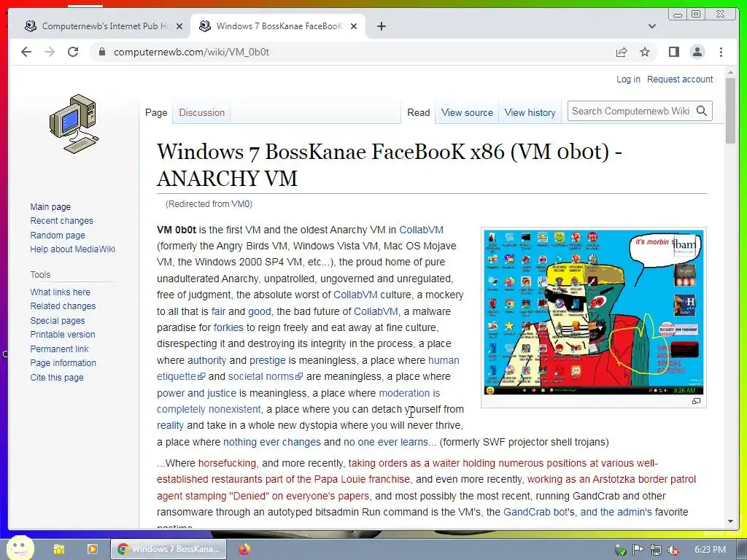Image resolution: width=747 pixels, height=560 pixels.
Task: Open Cite this page link
Action: coord(57,377)
